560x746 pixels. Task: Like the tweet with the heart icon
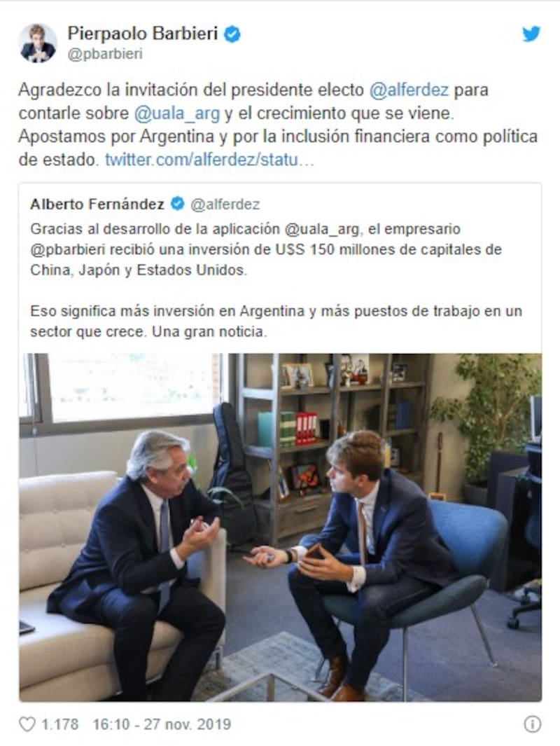27,724
